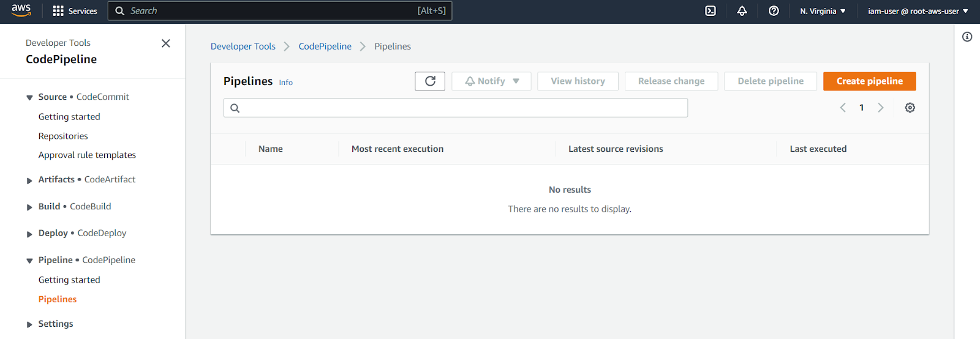
Task: Launch the CloudShell terminal icon
Action: coord(710,11)
